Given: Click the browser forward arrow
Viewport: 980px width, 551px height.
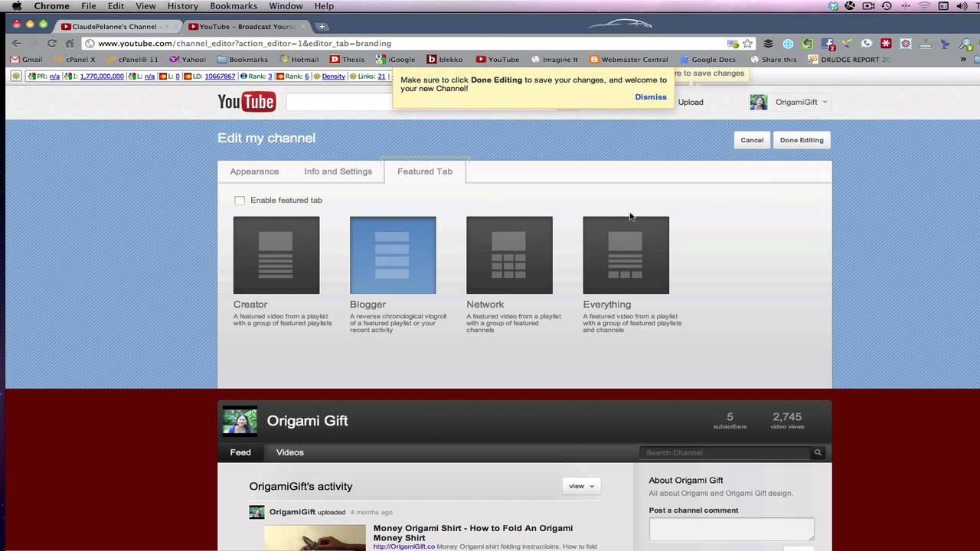Looking at the screenshot, I should pos(34,44).
